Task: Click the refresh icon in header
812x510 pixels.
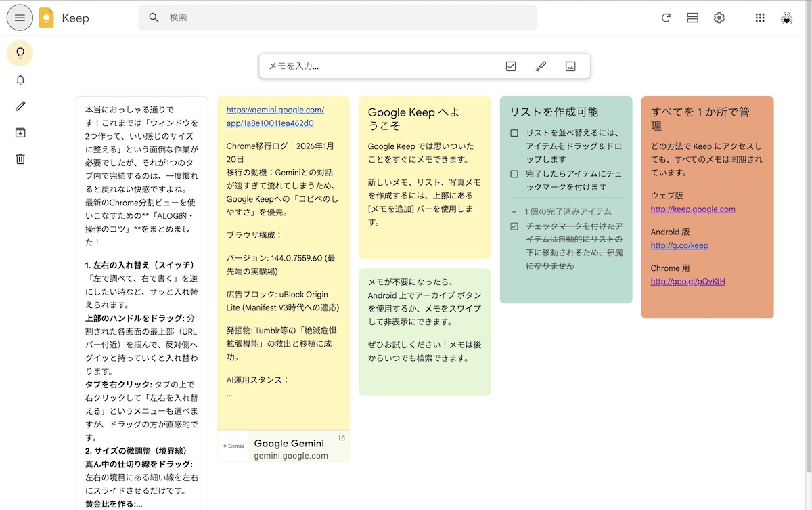Action: (666, 18)
